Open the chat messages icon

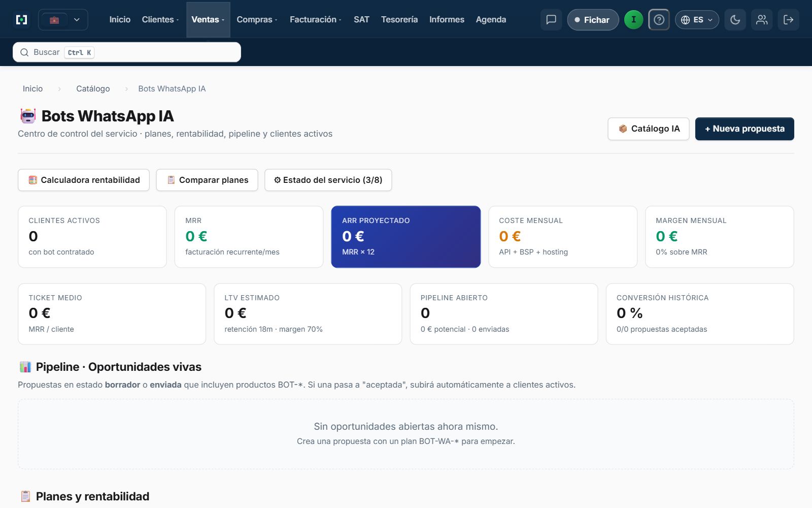tap(551, 20)
